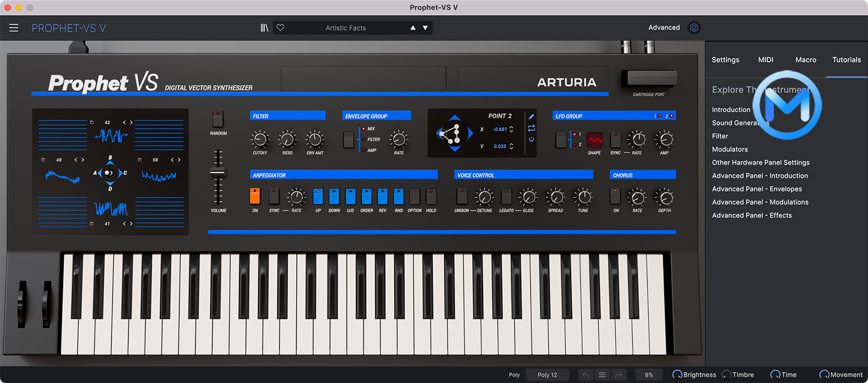868x383 pixels.
Task: Click the loop icon beside Point 2 coordinates
Action: (532, 128)
